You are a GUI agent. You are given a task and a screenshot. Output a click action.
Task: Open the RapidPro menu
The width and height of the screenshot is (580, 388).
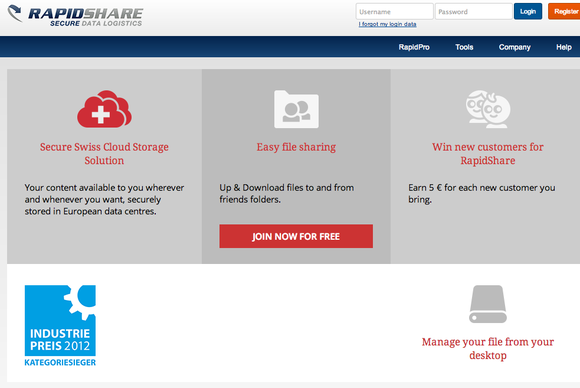(414, 47)
